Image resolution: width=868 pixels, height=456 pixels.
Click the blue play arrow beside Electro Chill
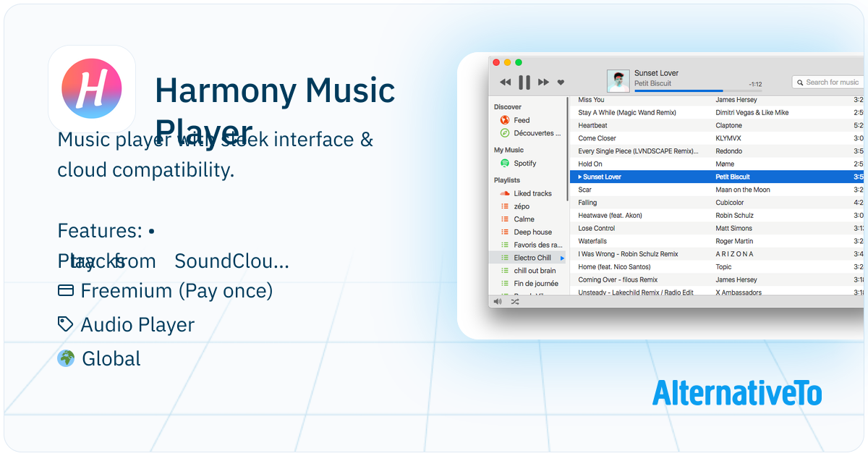[x=562, y=258]
